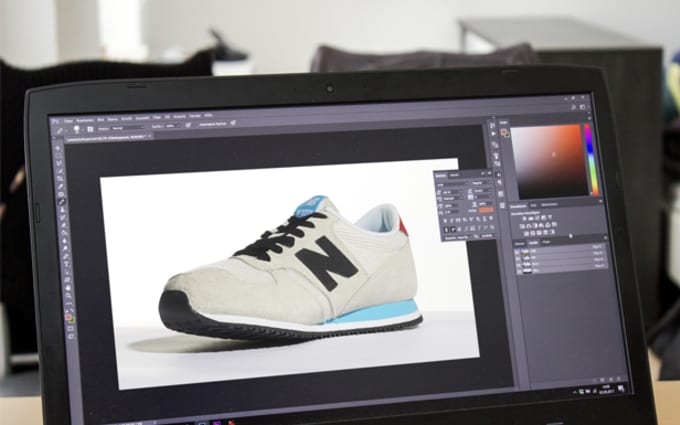This screenshot has height=425, width=680.
Task: Open the History panel icon in the collapsed dock
Action: (492, 125)
